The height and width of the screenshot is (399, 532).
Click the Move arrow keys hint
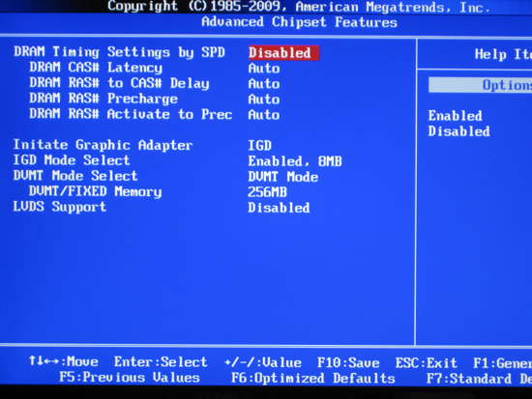(64, 361)
